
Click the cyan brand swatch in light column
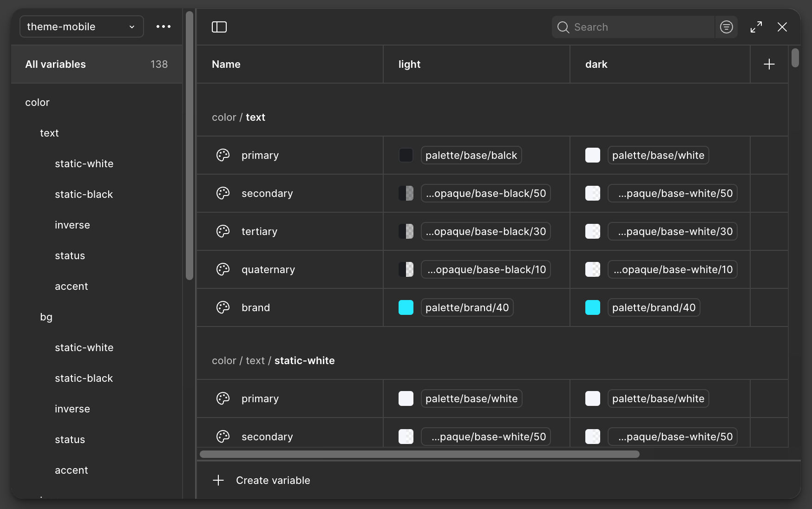coord(406,307)
